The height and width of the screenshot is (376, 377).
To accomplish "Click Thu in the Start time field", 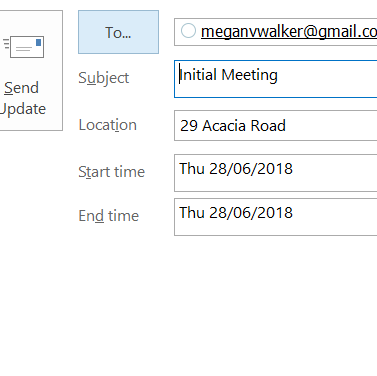I will (x=192, y=168).
